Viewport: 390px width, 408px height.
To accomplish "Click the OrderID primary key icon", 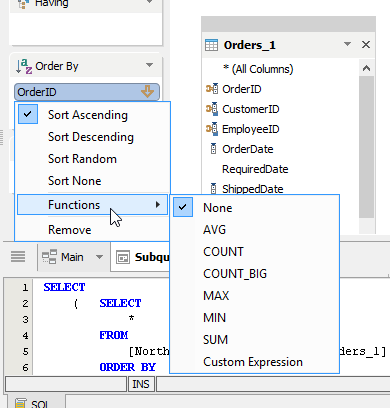I will point(212,89).
